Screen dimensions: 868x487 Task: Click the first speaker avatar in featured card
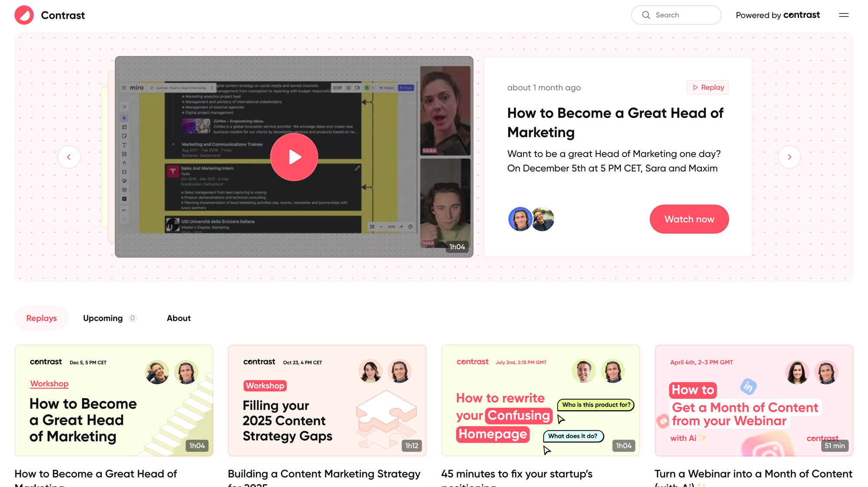click(519, 219)
